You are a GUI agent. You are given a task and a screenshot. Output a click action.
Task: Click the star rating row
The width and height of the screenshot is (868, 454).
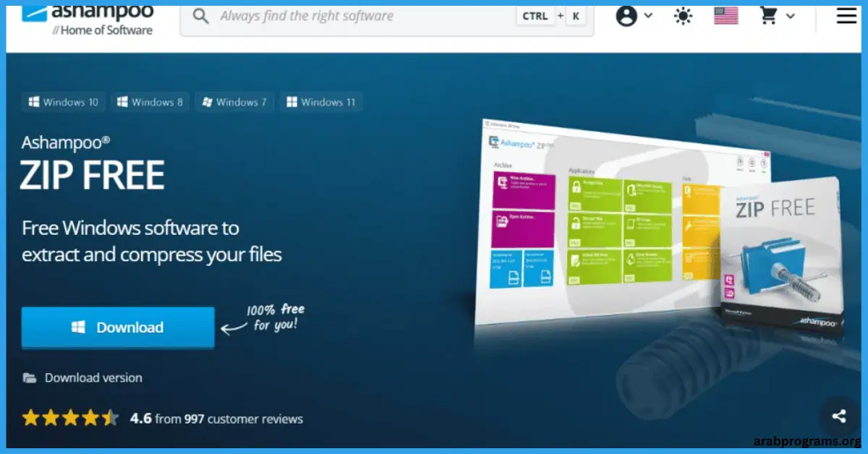tap(70, 418)
